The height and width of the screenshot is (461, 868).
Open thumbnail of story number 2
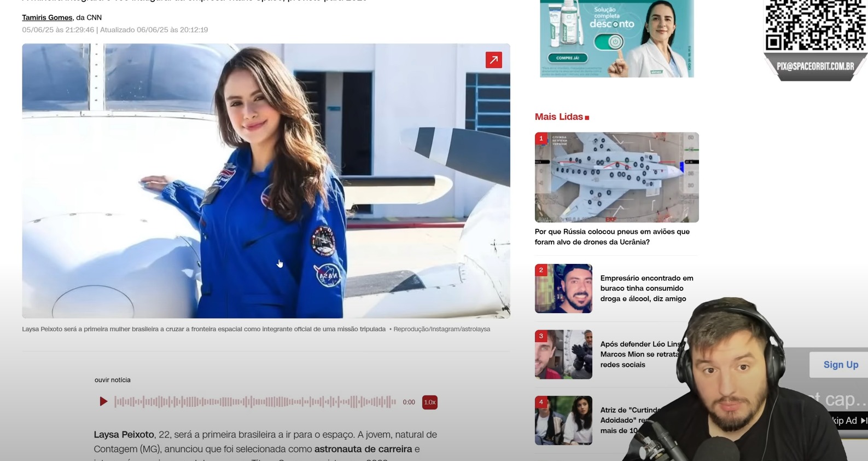point(563,289)
